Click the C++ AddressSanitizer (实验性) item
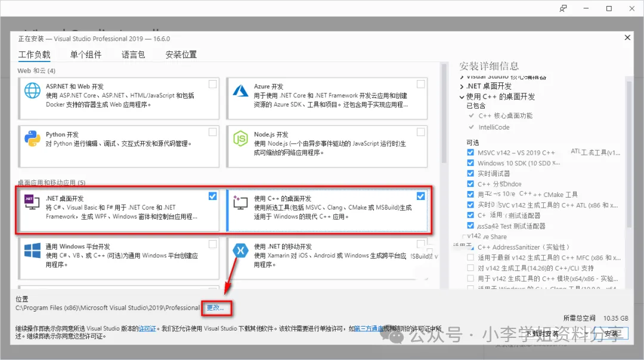The height and width of the screenshot is (360, 644). 524,247
